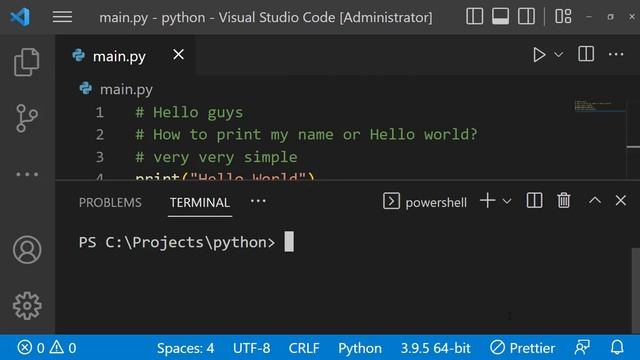Expand the run options dropdown arrow
Image resolution: width=640 pixels, height=360 pixels.
559,55
